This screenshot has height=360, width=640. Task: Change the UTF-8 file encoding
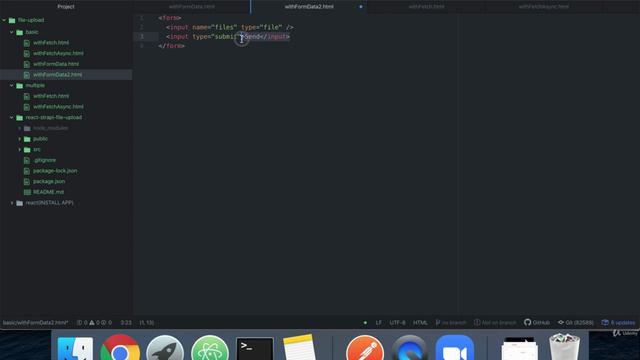(397, 322)
